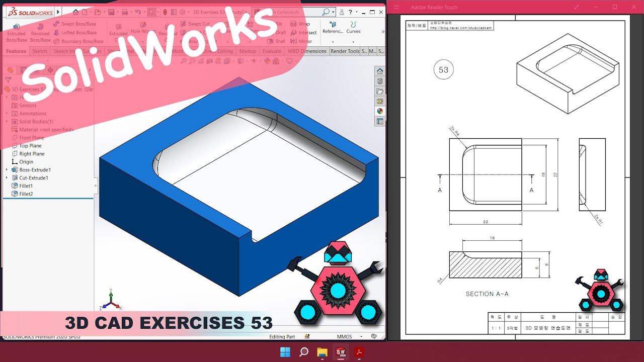Open the Custom Properties task pane icon
Image resolution: width=644 pixels, height=362 pixels.
(380, 121)
